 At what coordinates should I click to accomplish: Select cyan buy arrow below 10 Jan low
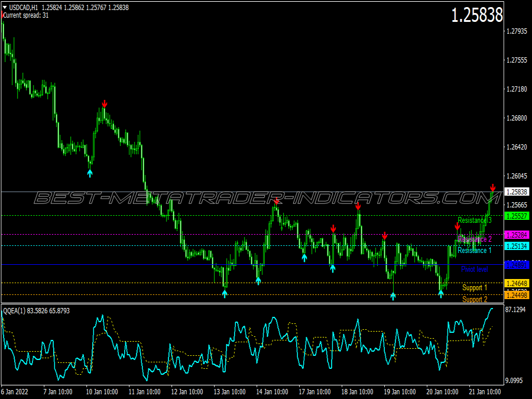tap(90, 173)
